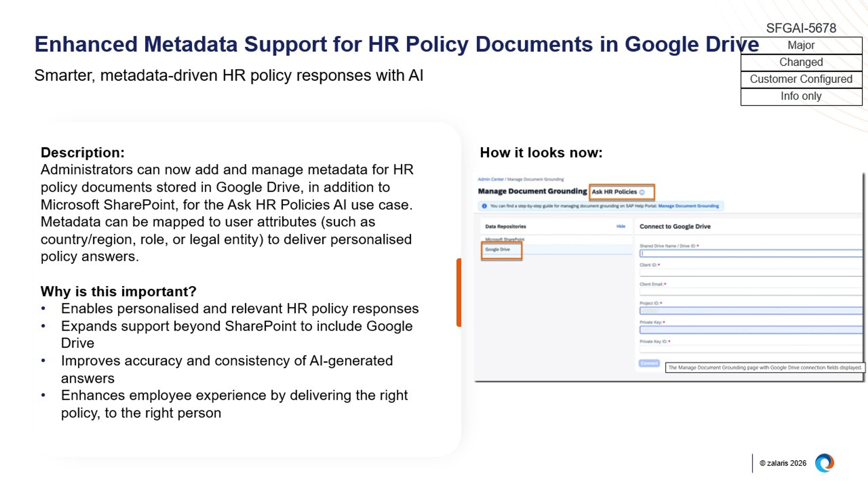Click the embedded Manage Document Grounding screenshot

669,277
